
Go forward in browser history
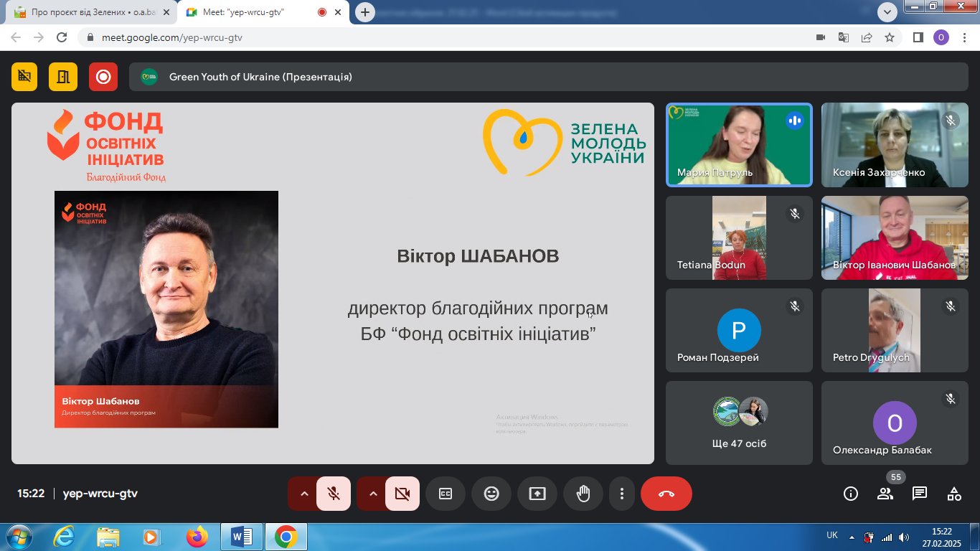(x=39, y=37)
